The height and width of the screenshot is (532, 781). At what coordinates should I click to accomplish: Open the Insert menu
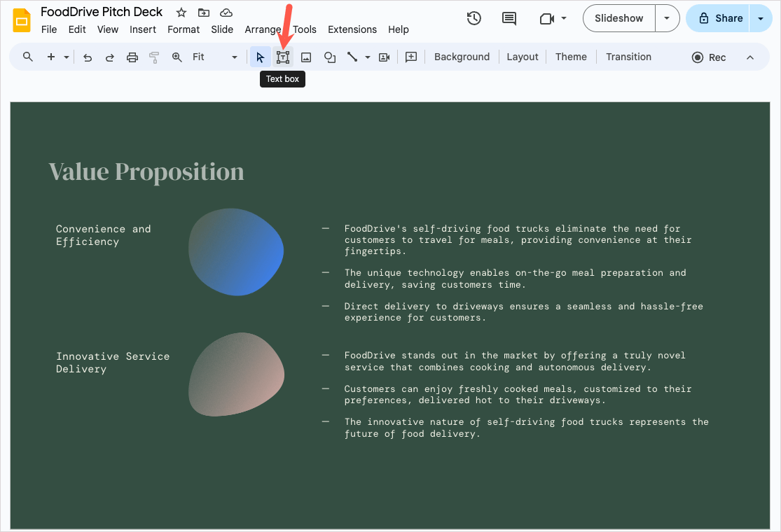143,29
